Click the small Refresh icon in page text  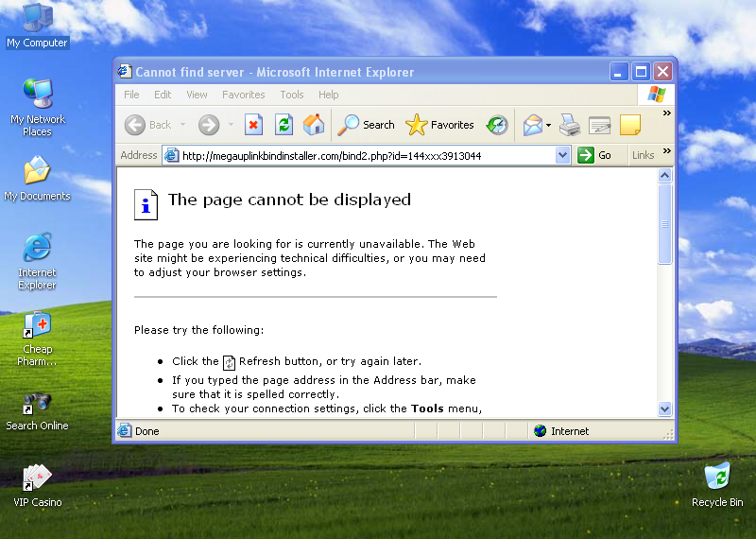pos(229,362)
